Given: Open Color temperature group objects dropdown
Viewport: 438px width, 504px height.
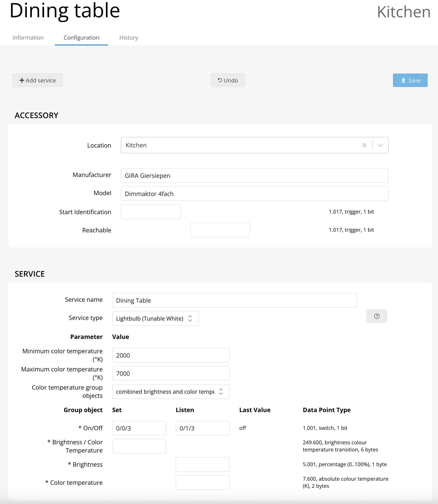Looking at the screenshot, I should click(x=171, y=392).
